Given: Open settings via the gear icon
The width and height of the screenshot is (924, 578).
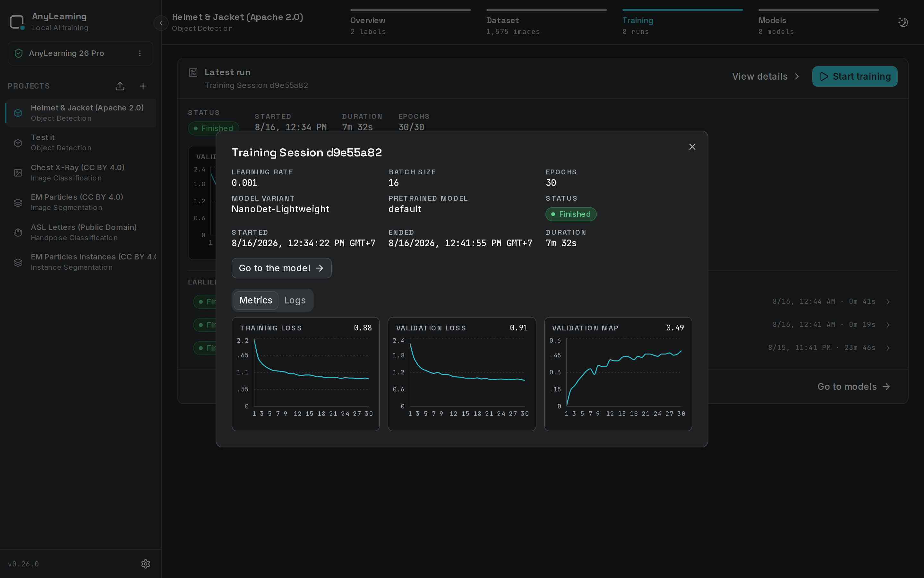Looking at the screenshot, I should pyautogui.click(x=145, y=564).
